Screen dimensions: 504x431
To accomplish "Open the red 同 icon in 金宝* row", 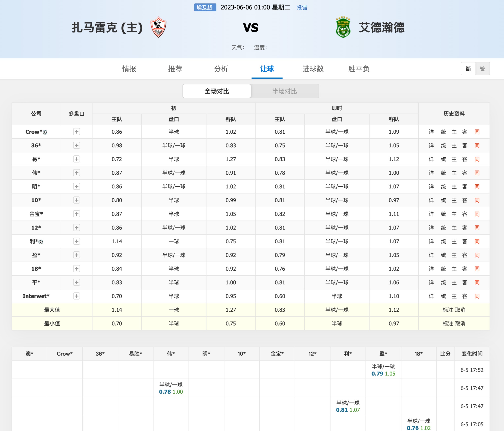I will pyautogui.click(x=477, y=214).
